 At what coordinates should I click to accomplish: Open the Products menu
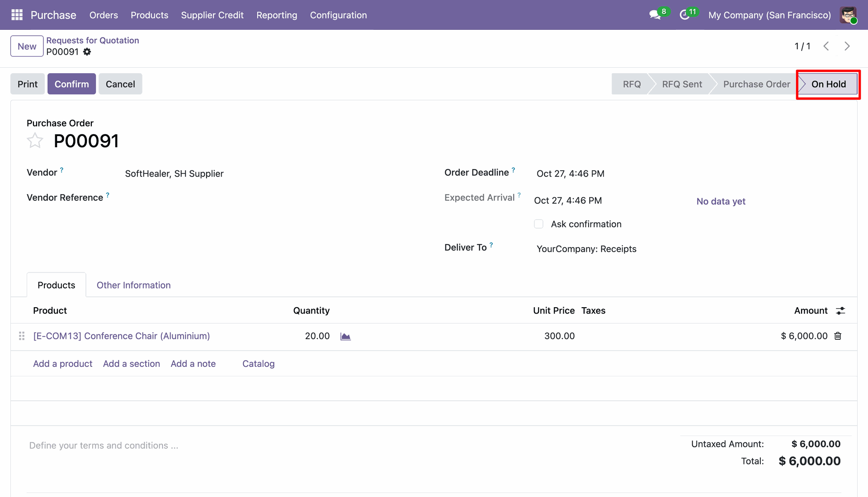coord(149,15)
